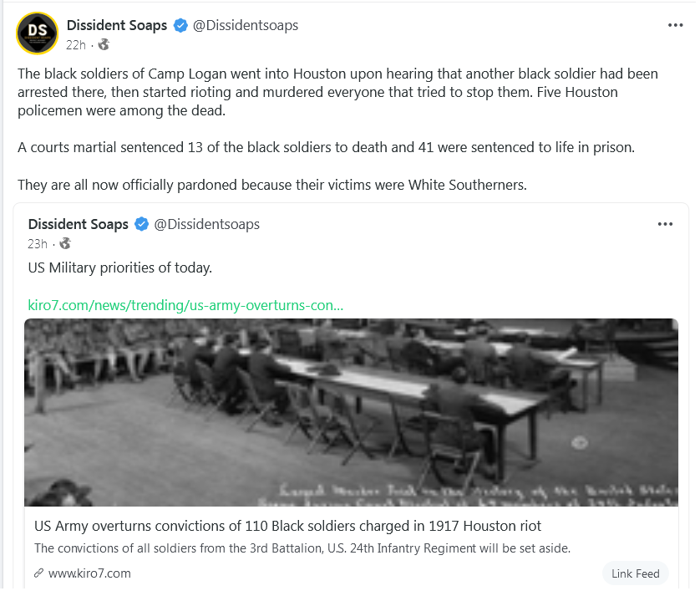The image size is (700, 591).
Task: Click the globe visibility icon beside 22h
Action: [104, 44]
